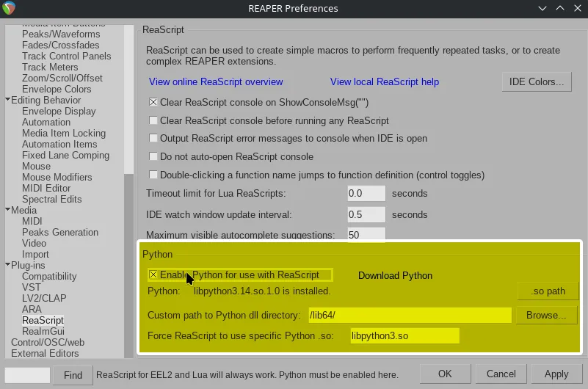Screen dimensions: 588x389
Task: Toggle Enable Python for use with ReaScript
Action: tap(153, 275)
